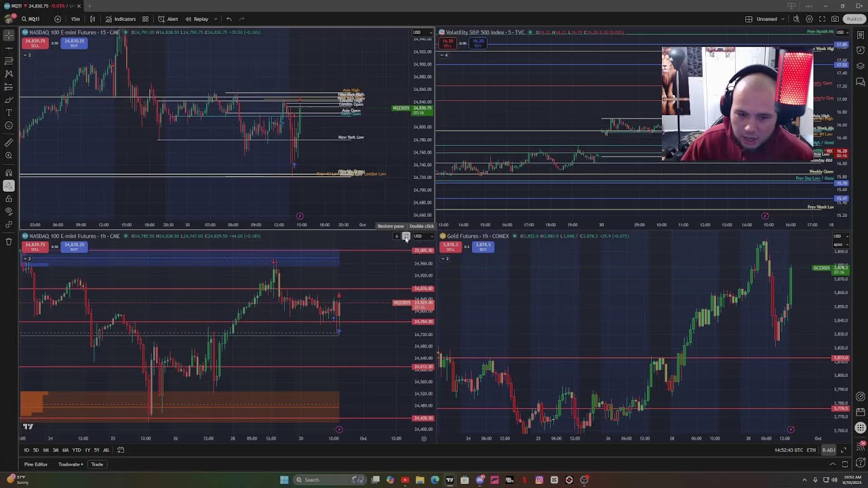The image size is (868, 488).
Task: Select the All time range
Action: click(106, 450)
